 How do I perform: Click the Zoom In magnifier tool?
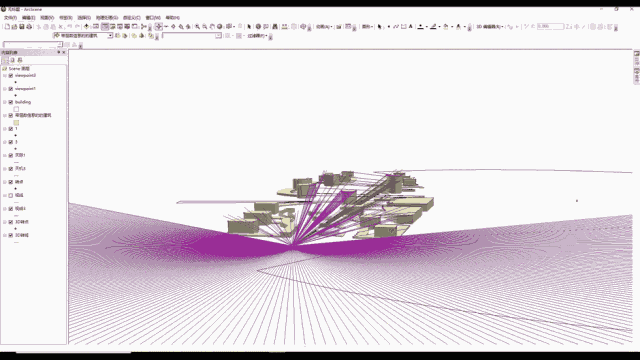point(197,27)
